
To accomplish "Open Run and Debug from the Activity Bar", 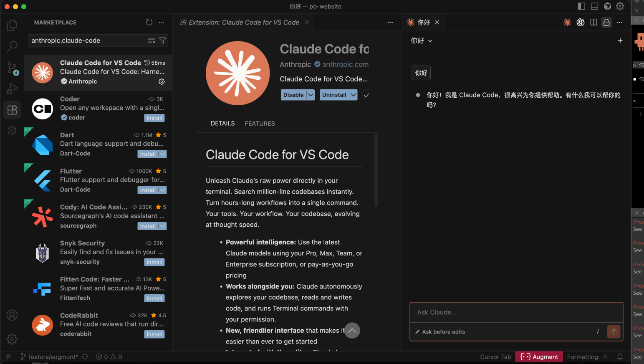I will tap(12, 88).
